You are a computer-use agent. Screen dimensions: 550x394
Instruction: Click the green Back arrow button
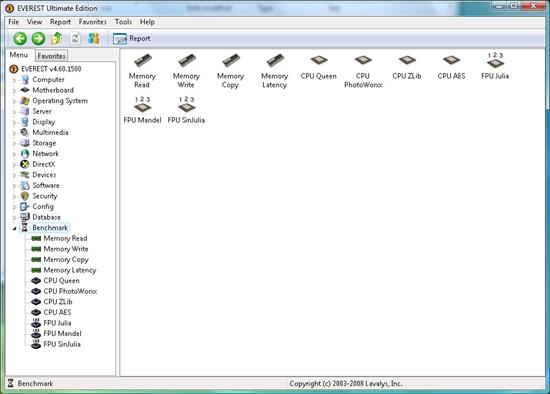[20, 39]
